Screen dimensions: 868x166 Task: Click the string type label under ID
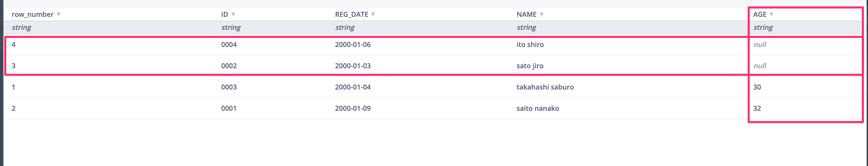click(x=231, y=27)
